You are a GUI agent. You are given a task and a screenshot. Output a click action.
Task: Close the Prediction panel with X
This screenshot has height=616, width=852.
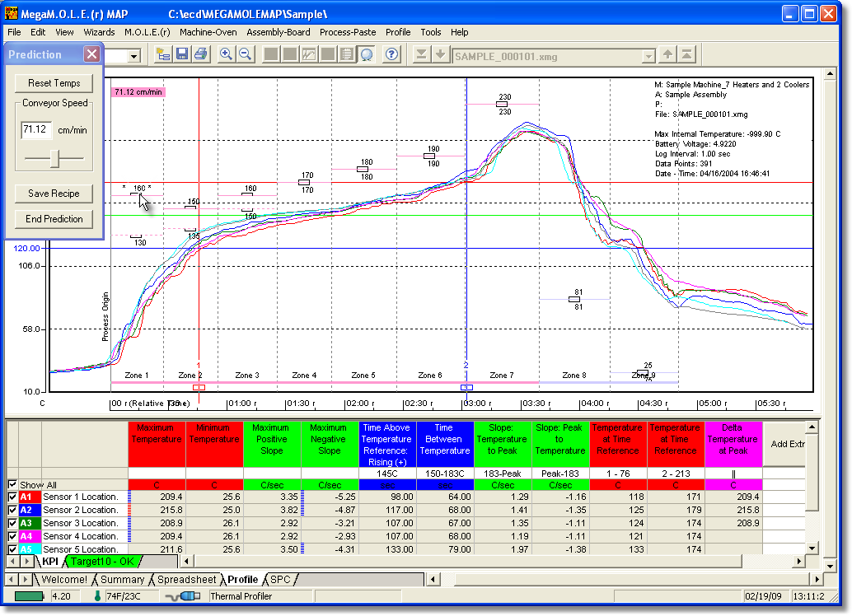coord(91,54)
